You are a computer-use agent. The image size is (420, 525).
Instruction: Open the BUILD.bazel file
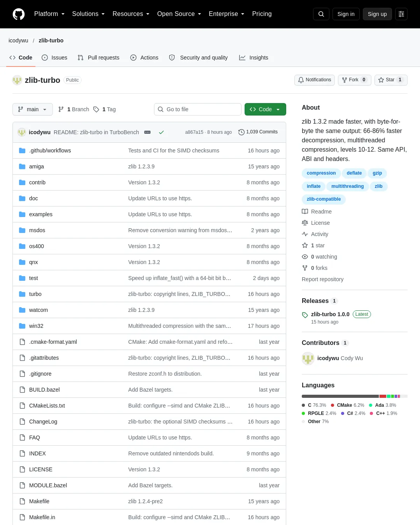pos(44,390)
